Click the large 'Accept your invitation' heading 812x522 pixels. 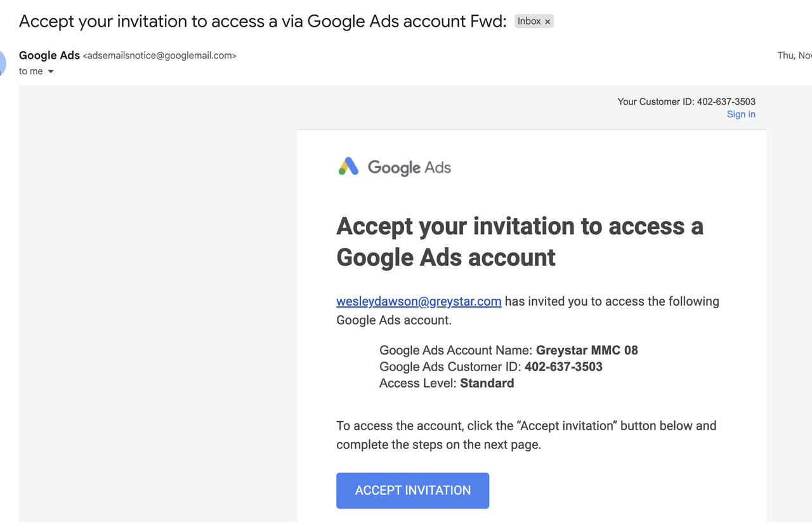[519, 241]
